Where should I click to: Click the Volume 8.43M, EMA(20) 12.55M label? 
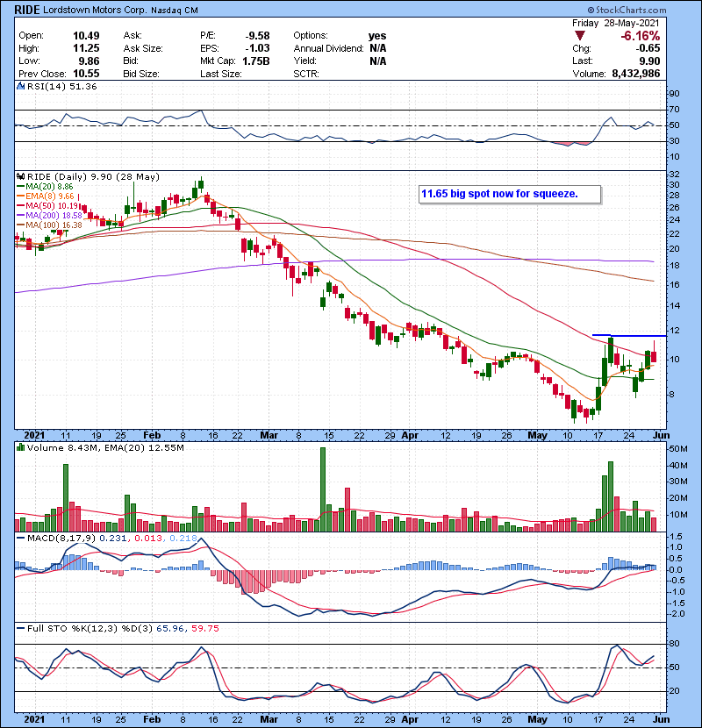pyautogui.click(x=105, y=448)
